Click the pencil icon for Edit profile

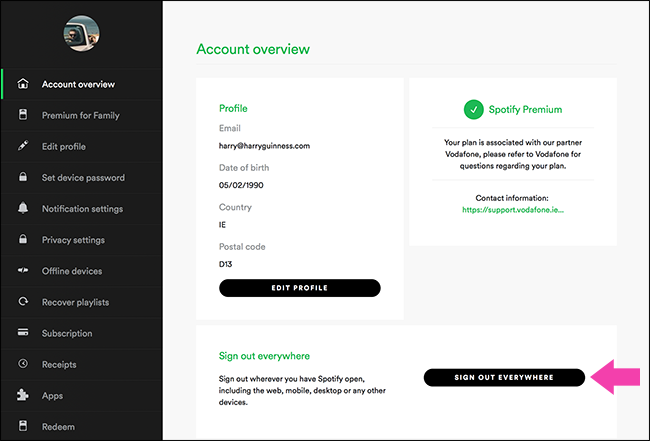(23, 146)
